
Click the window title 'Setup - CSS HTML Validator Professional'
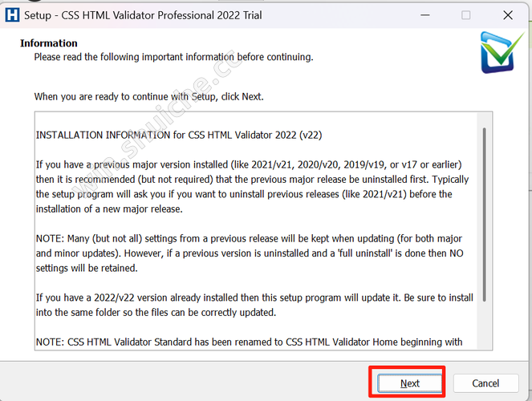pos(143,15)
